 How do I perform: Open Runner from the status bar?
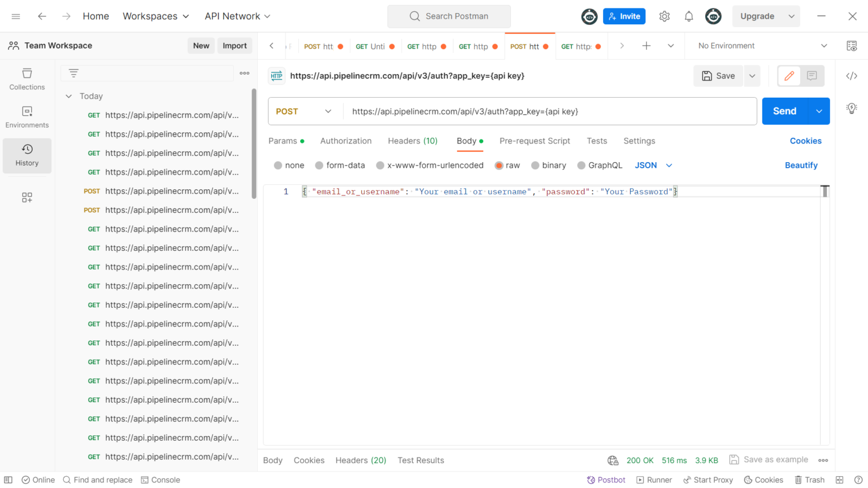pos(654,480)
